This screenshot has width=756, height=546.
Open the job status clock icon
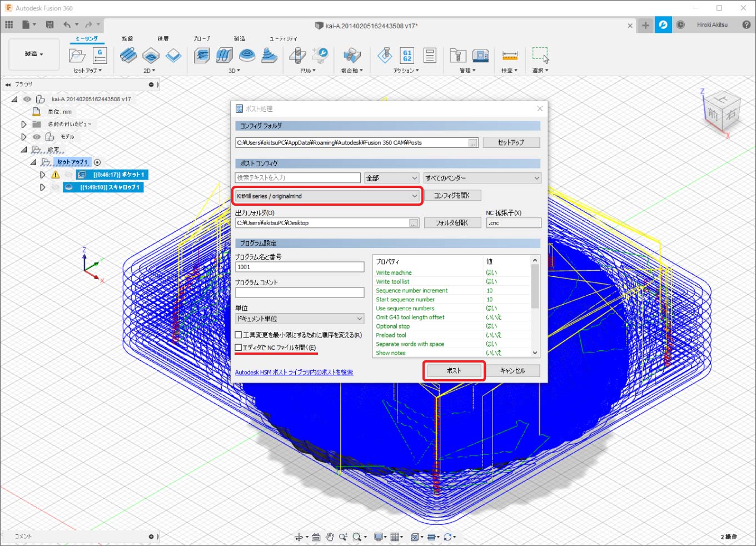pyautogui.click(x=680, y=25)
